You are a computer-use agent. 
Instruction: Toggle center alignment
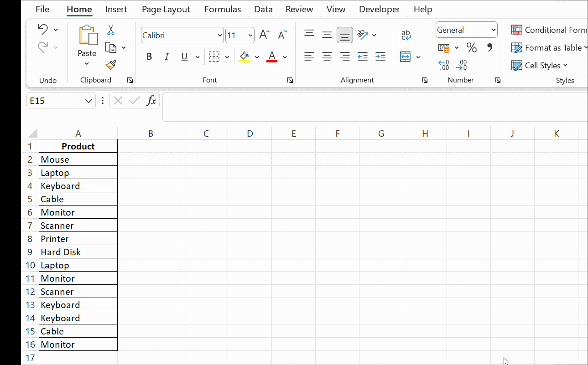click(327, 57)
